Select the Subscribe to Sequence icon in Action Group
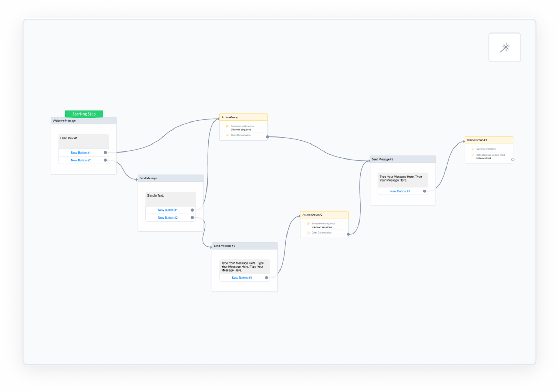This screenshot has width=559, height=392. 227,126
